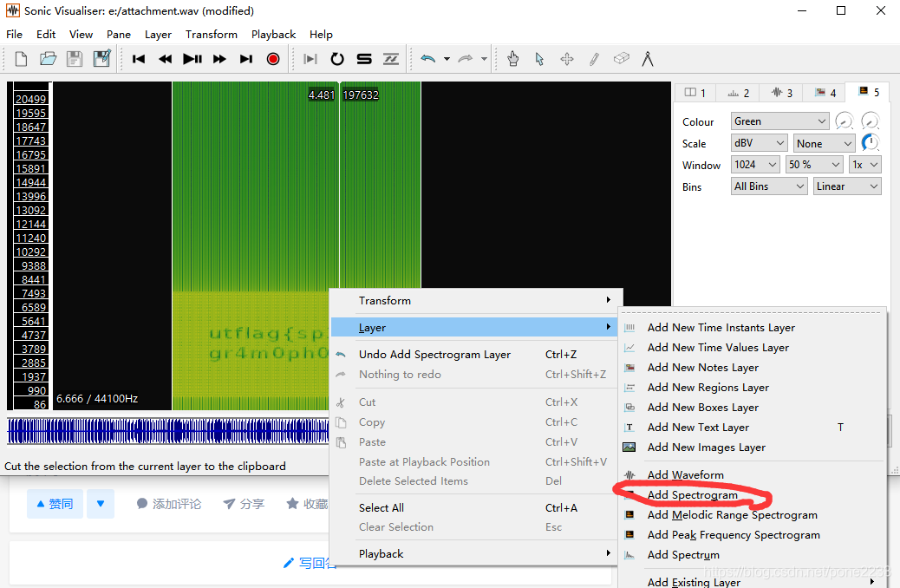The height and width of the screenshot is (588, 900).
Task: Adjust the blue Scale gain dial
Action: (x=871, y=142)
